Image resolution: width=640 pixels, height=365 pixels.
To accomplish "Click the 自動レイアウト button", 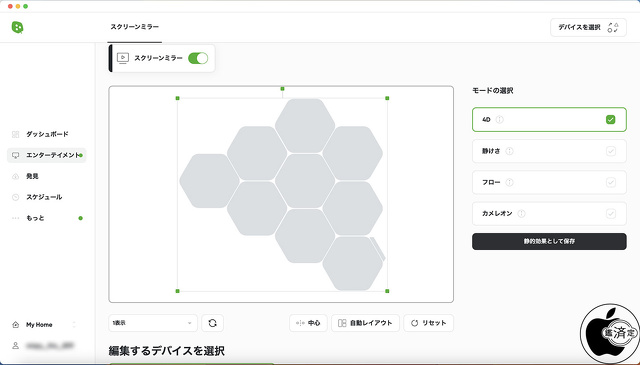I will click(x=365, y=323).
